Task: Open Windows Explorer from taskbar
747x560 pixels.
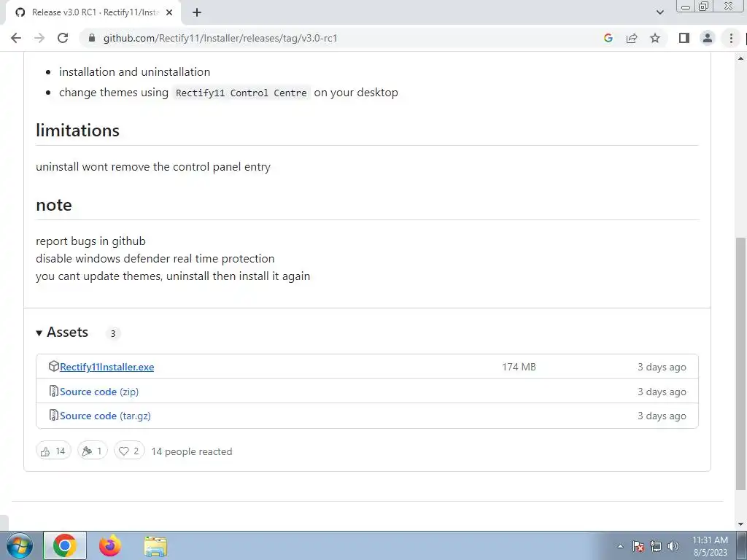Action: 155,546
